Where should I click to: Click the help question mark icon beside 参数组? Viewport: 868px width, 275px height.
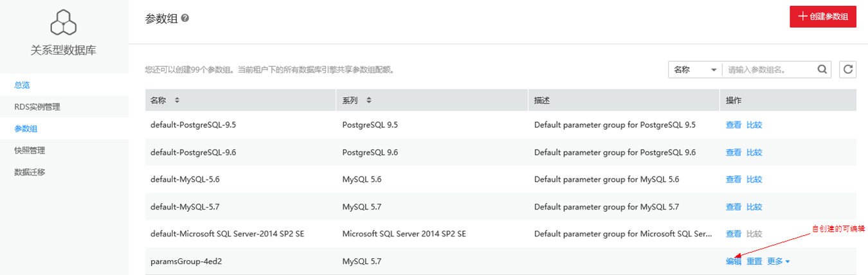coord(185,19)
